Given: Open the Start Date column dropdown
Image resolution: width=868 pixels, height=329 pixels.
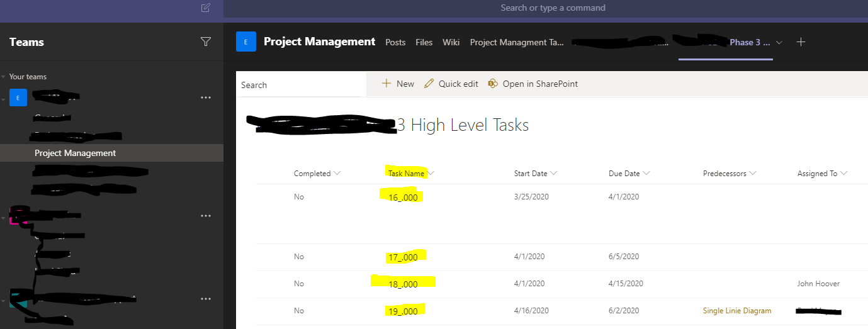Looking at the screenshot, I should click(x=553, y=174).
